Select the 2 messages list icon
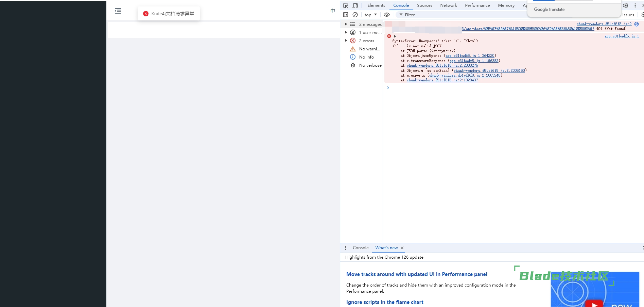Image resolution: width=644 pixels, height=307 pixels. 353,24
